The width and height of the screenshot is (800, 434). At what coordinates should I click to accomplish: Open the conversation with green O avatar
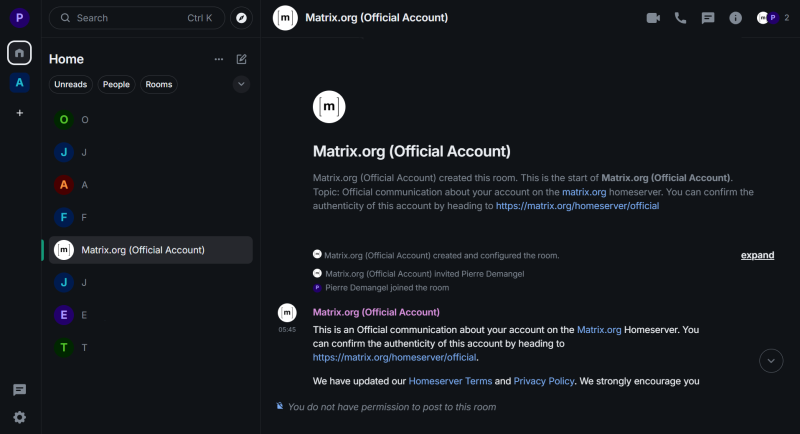pyautogui.click(x=151, y=120)
